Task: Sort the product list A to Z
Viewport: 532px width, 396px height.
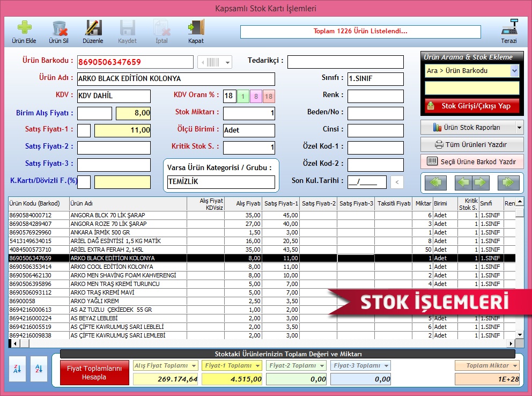Action: point(39,369)
